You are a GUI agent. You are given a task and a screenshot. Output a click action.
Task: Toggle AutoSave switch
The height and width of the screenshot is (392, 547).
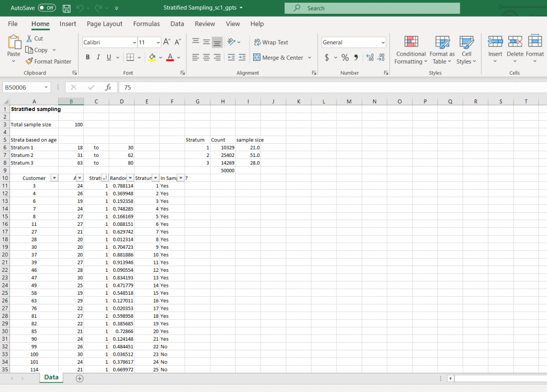pyautogui.click(x=47, y=7)
